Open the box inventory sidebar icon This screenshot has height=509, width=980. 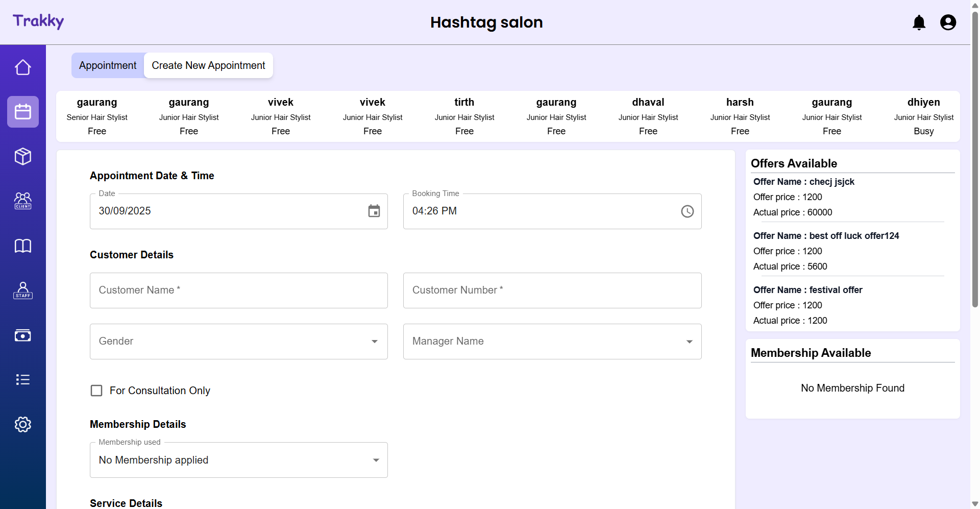(23, 156)
